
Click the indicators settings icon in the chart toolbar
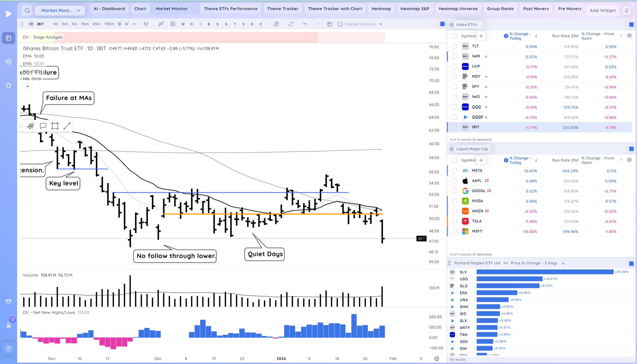[146, 24]
